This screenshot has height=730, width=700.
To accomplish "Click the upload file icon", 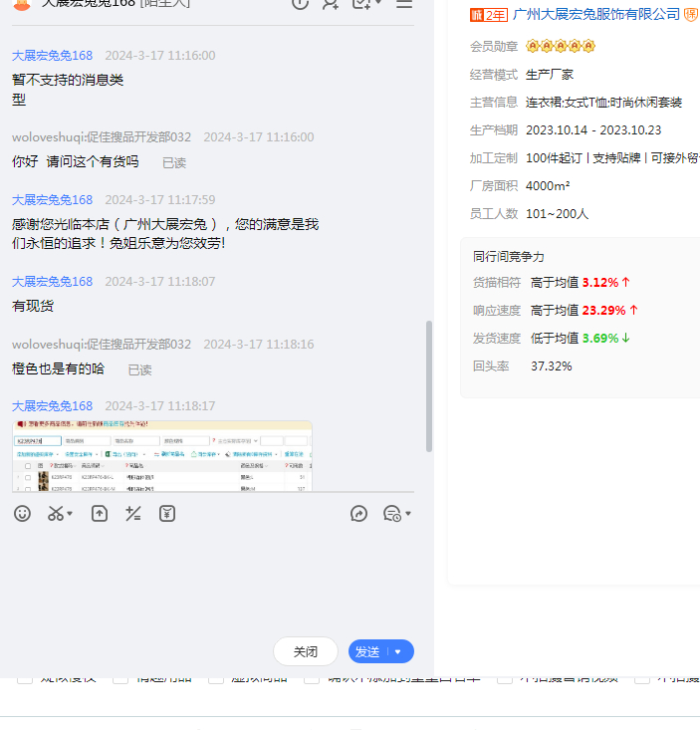I will click(100, 514).
